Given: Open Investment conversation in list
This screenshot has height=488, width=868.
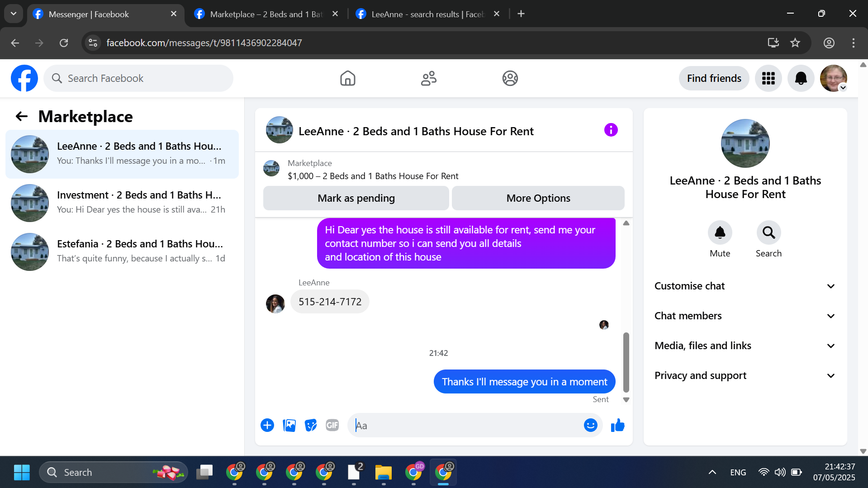Looking at the screenshot, I should pyautogui.click(x=122, y=203).
